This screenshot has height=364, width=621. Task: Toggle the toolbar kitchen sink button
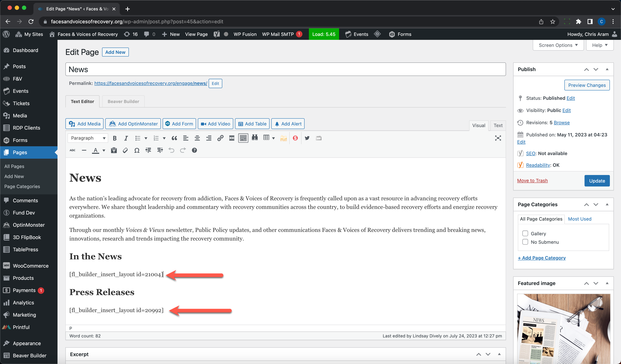pyautogui.click(x=243, y=138)
